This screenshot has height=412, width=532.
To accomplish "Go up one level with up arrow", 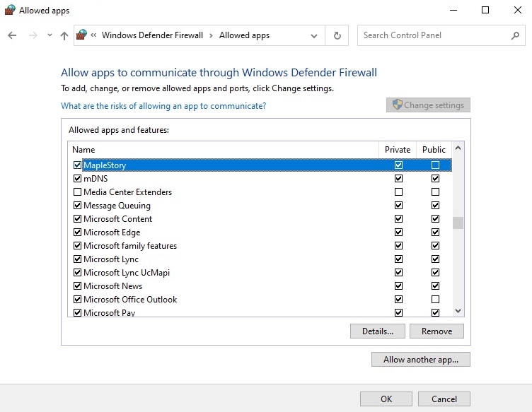I will click(x=64, y=35).
